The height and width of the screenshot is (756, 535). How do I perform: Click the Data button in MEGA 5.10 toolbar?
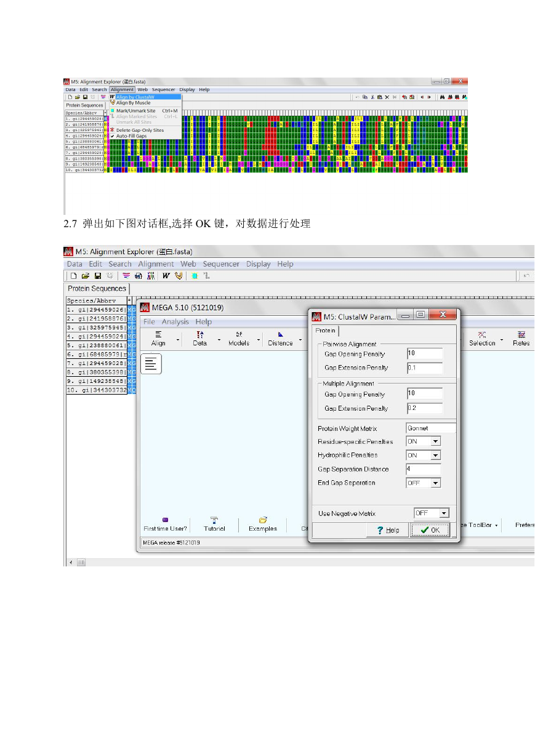tap(199, 339)
